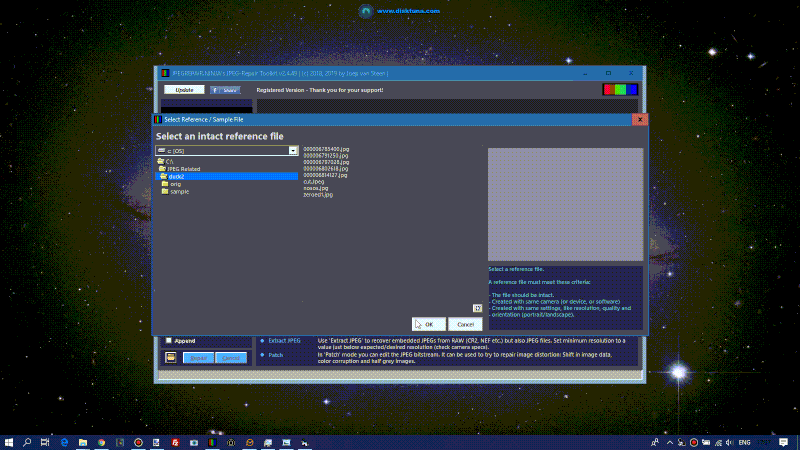Image resolution: width=800 pixels, height=450 pixels.
Task: Open File Explorer from taskbar
Action: click(83, 442)
